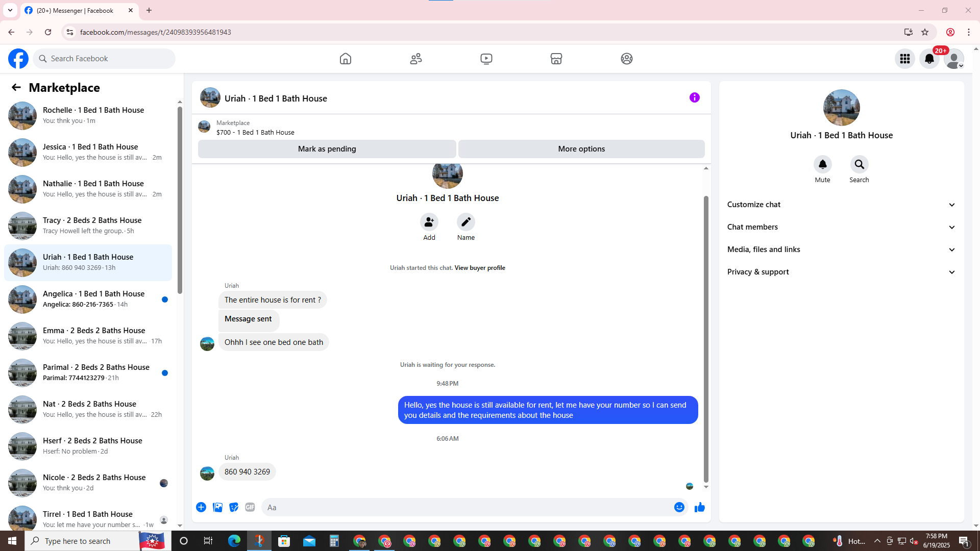980x551 pixels.
Task: Open Nat · 2 Beds 2 Baths House chat
Action: click(88, 410)
